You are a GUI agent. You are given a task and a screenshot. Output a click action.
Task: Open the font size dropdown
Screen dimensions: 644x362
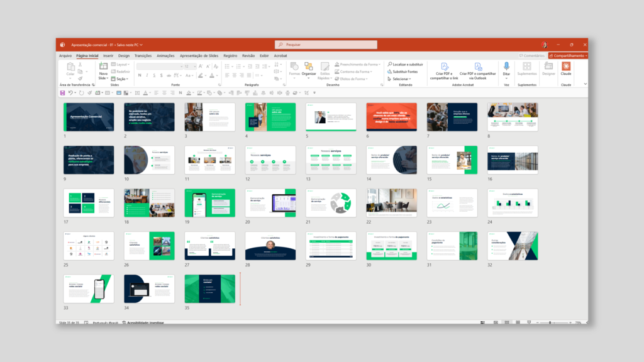[195, 67]
